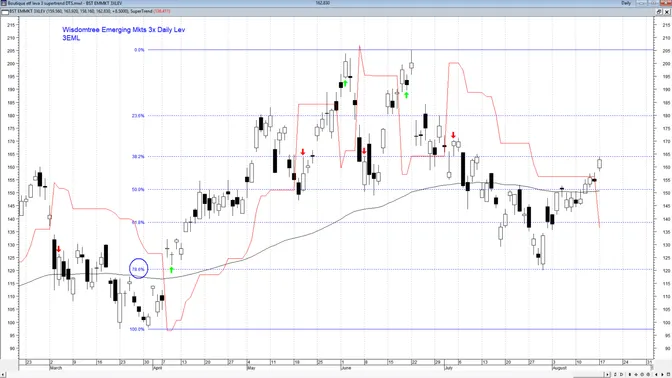
Task: Click the left-arrow previous security icon
Action: tap(656, 375)
